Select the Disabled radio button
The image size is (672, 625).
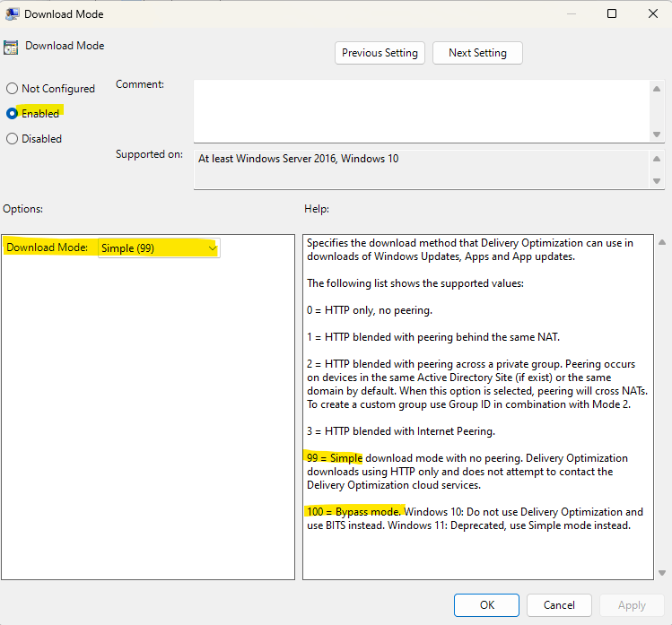(12, 139)
